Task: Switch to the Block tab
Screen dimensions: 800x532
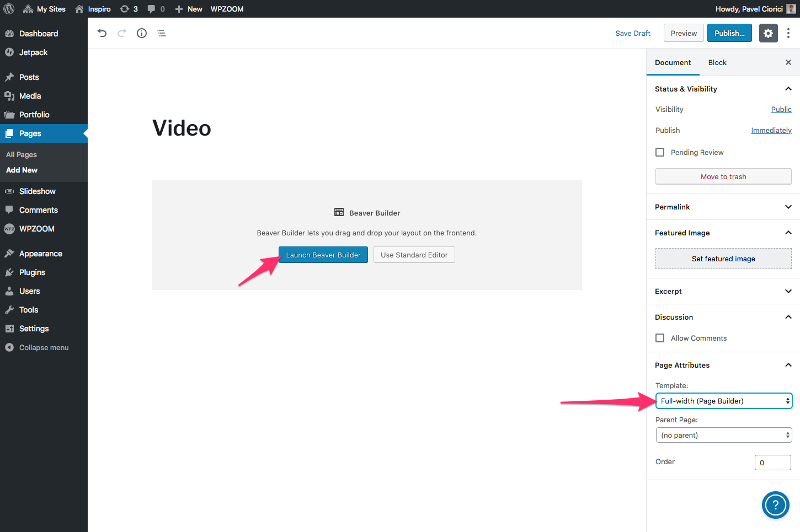Action: (x=717, y=62)
